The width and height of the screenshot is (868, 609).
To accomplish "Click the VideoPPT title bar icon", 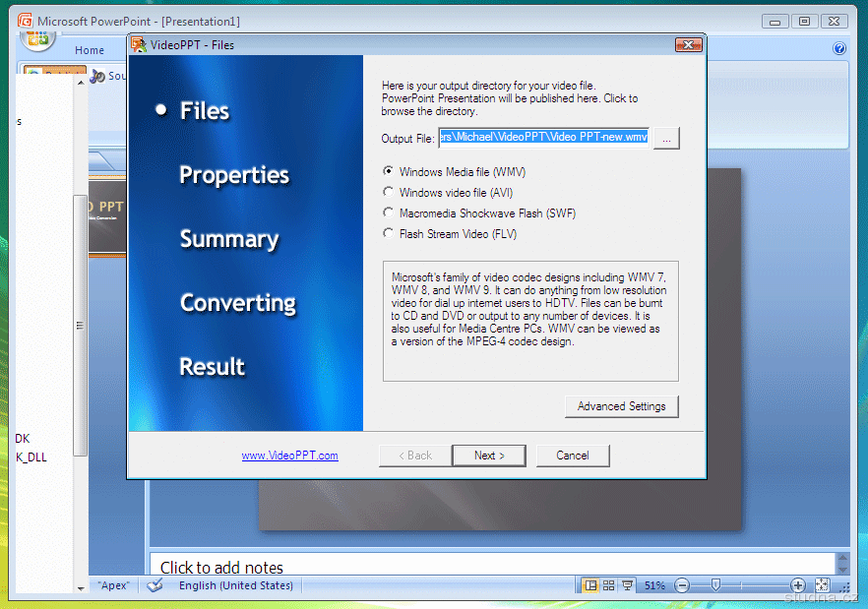I will pos(139,45).
